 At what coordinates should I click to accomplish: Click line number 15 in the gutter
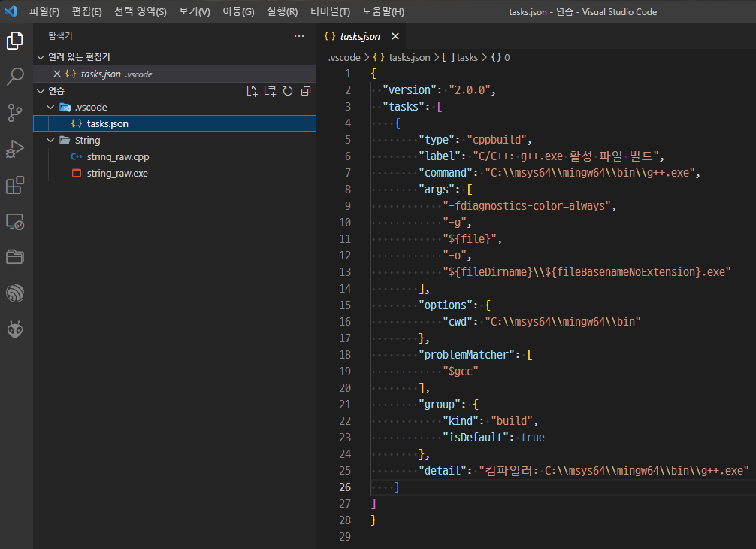345,305
